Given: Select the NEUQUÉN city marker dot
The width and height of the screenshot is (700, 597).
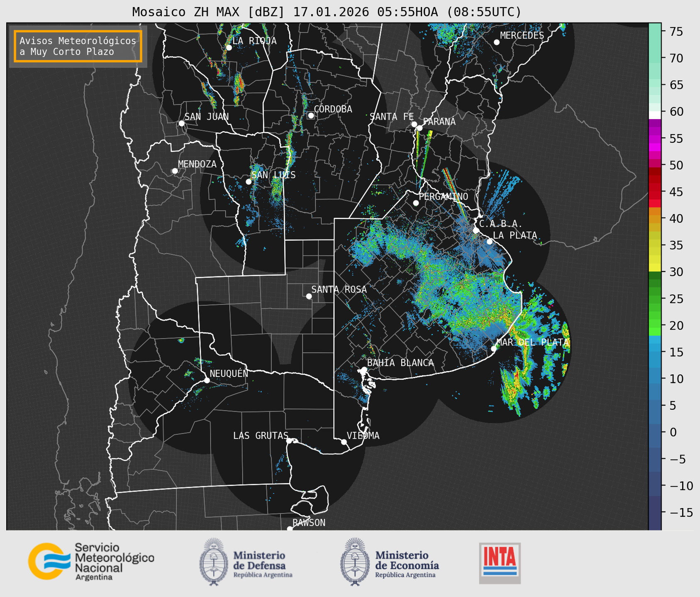Looking at the screenshot, I should (207, 380).
